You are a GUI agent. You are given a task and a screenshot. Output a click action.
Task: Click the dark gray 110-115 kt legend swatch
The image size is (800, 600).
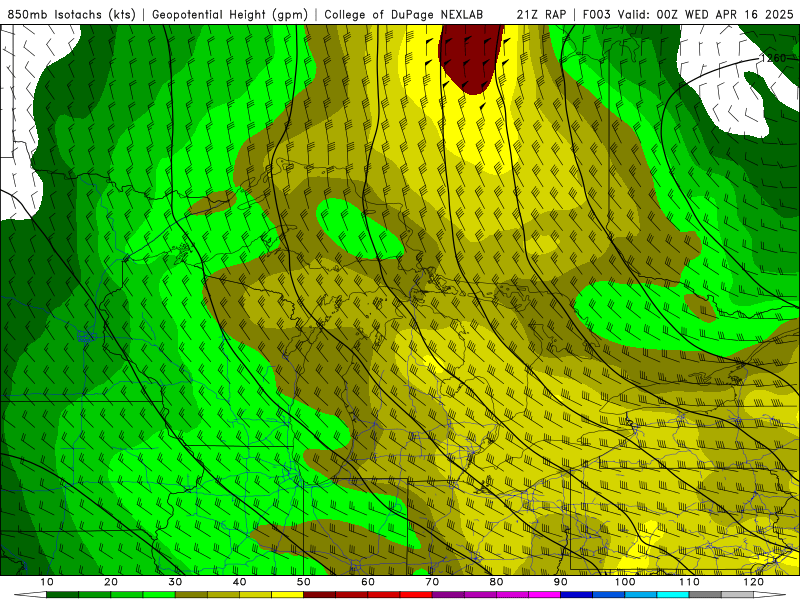click(705, 595)
